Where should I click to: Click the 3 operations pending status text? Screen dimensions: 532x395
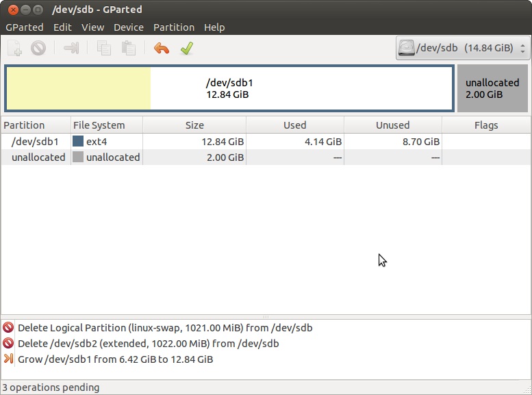(51, 387)
